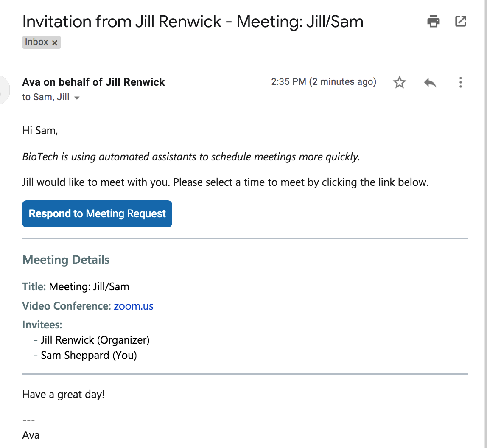The height and width of the screenshot is (448, 487).
Task: Expand recipient details arrow beside 'to Sam, Jill'
Action: tap(77, 98)
